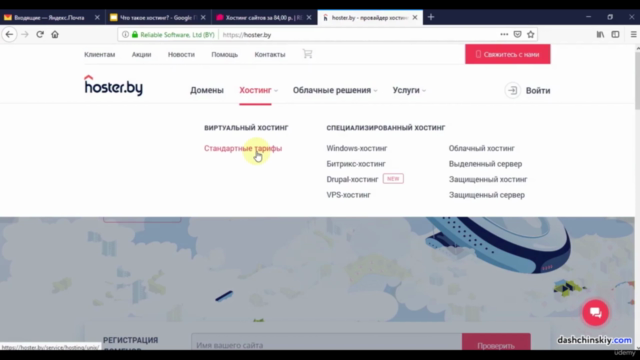Close the Хостинг сайтов за 84,00 р. tab
This screenshot has height=360, width=640.
pos(309,18)
